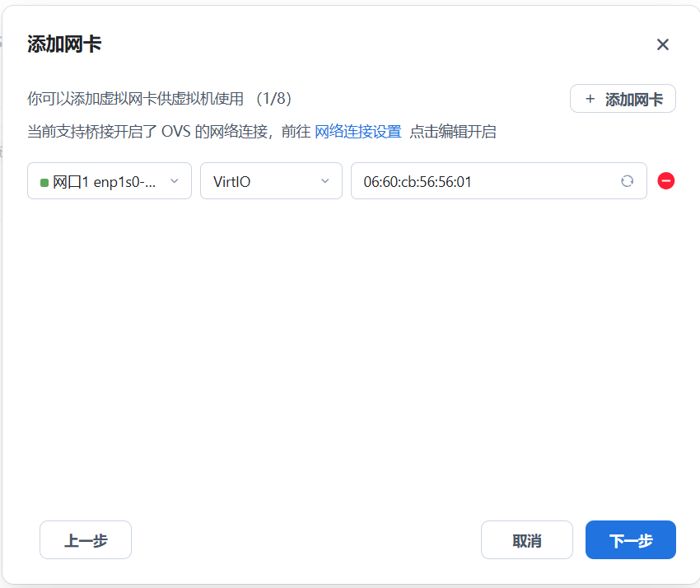The image size is (700, 588).
Task: Open the VirtIO NIC model dropdown
Action: point(262,181)
